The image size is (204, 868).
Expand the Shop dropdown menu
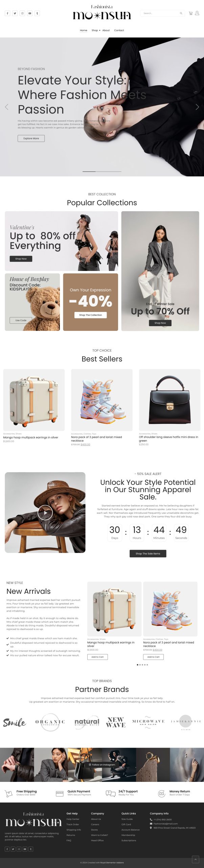point(96,30)
